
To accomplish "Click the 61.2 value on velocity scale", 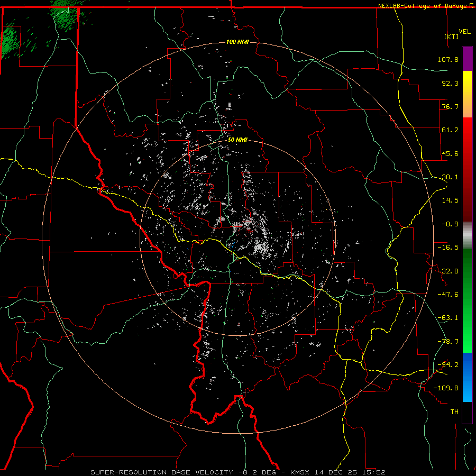I will point(450,130).
